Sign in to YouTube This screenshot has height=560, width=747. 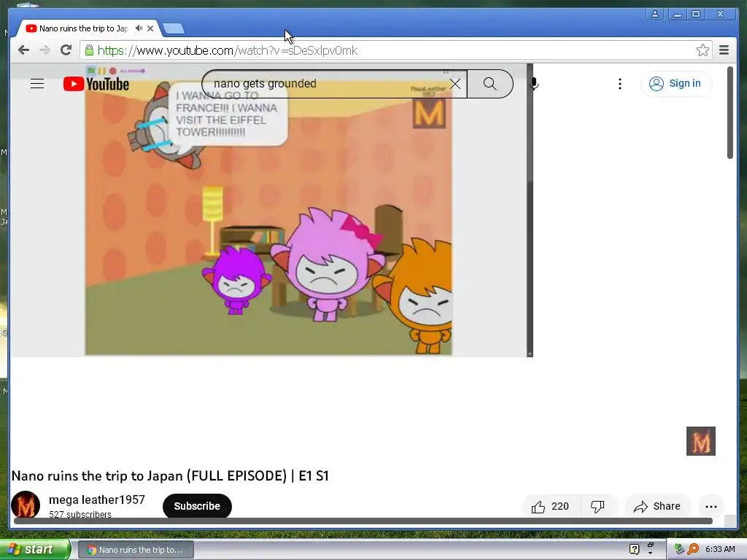click(x=676, y=84)
